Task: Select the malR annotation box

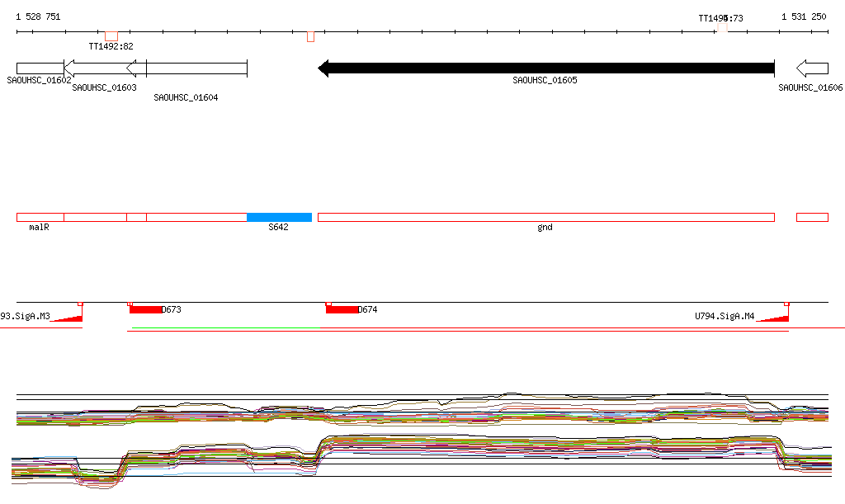Action: coord(40,217)
